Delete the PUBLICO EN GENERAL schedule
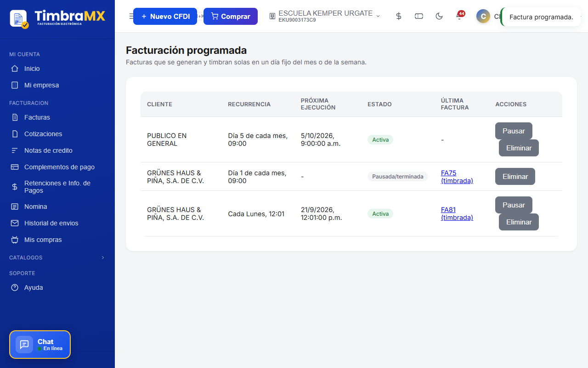 tap(519, 148)
